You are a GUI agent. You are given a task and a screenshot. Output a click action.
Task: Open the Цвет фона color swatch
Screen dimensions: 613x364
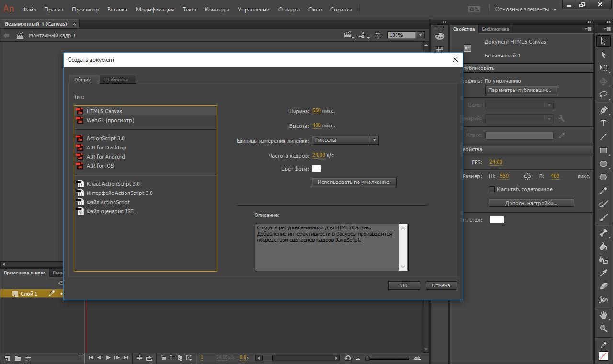[317, 169]
